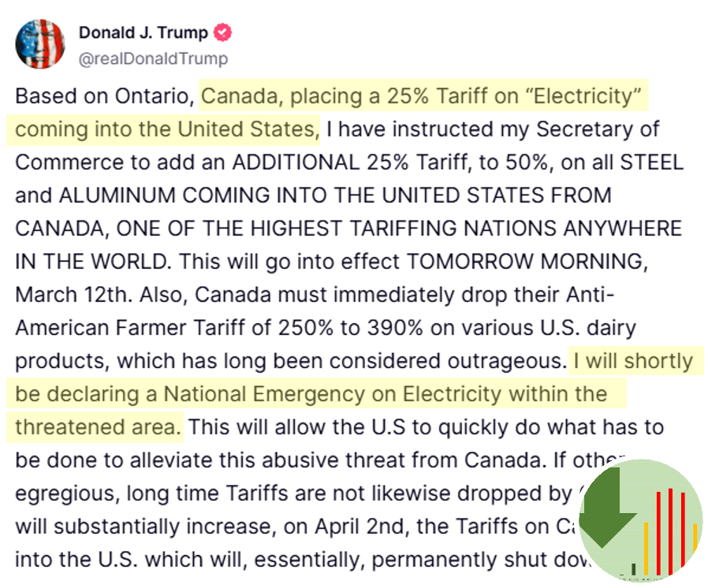Click the yellow bar left of red bars
The height and width of the screenshot is (588, 708).
[647, 549]
